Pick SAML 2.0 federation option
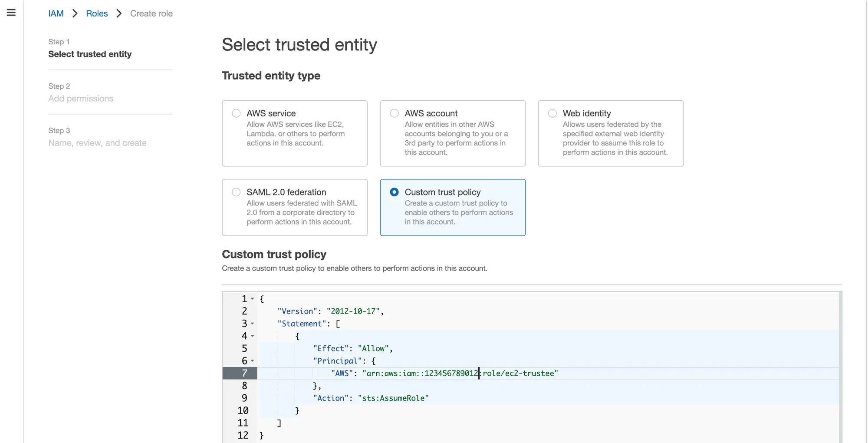This screenshot has height=443, width=868. click(236, 192)
